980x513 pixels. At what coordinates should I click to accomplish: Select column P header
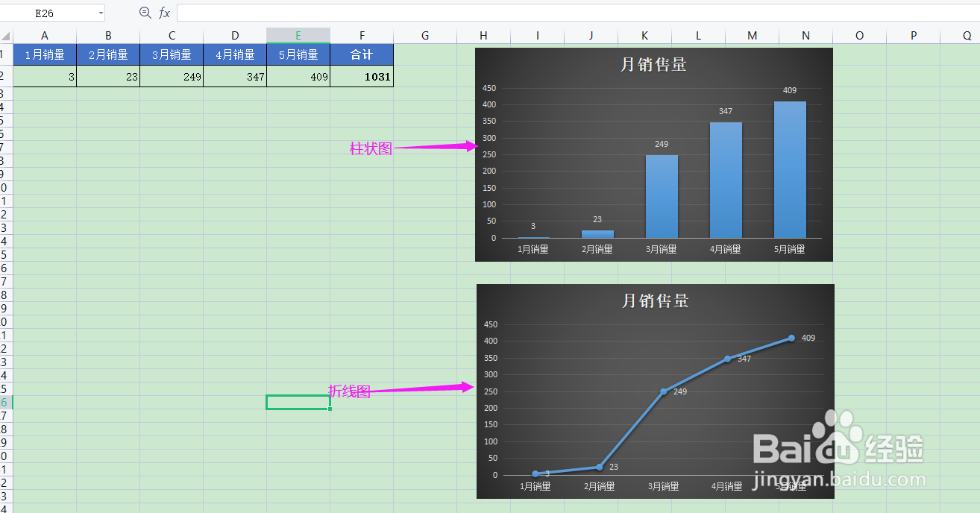(x=913, y=36)
